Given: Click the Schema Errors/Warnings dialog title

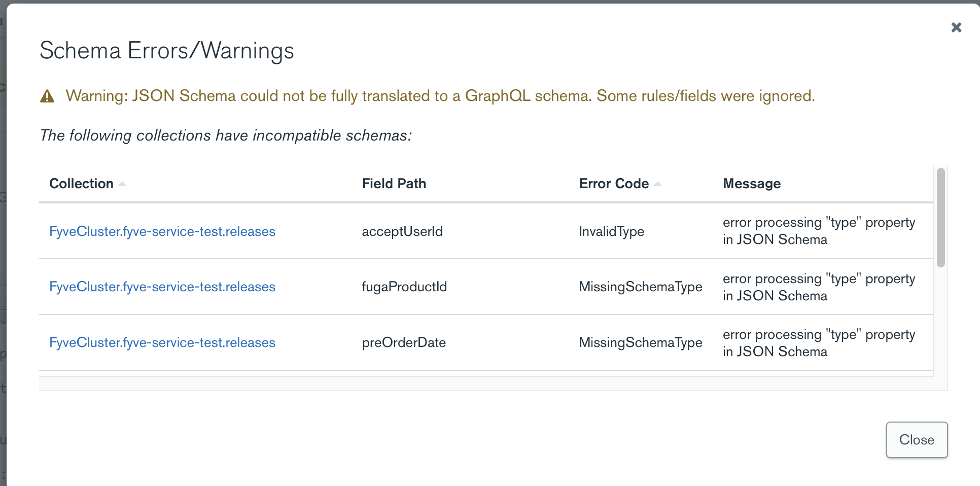Looking at the screenshot, I should point(167,51).
